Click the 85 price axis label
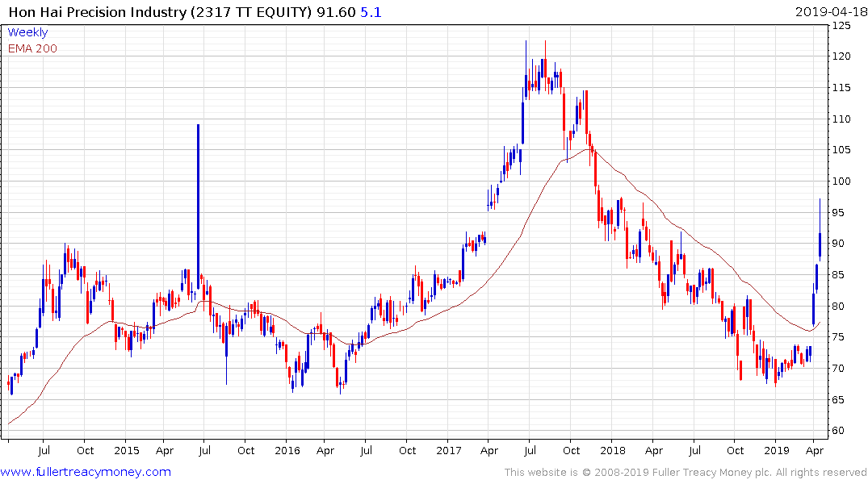Screen dimensions: 868x484 (839, 275)
